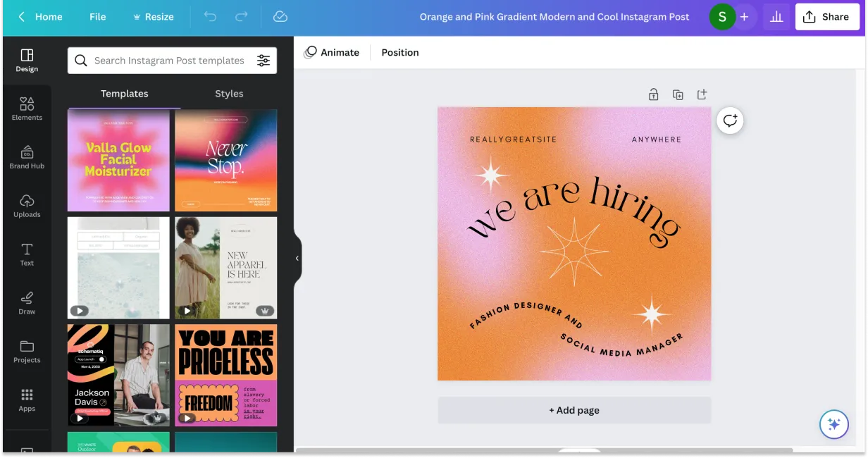
Task: Click the horizontal scrollbar below the canvas
Action: coord(544,450)
